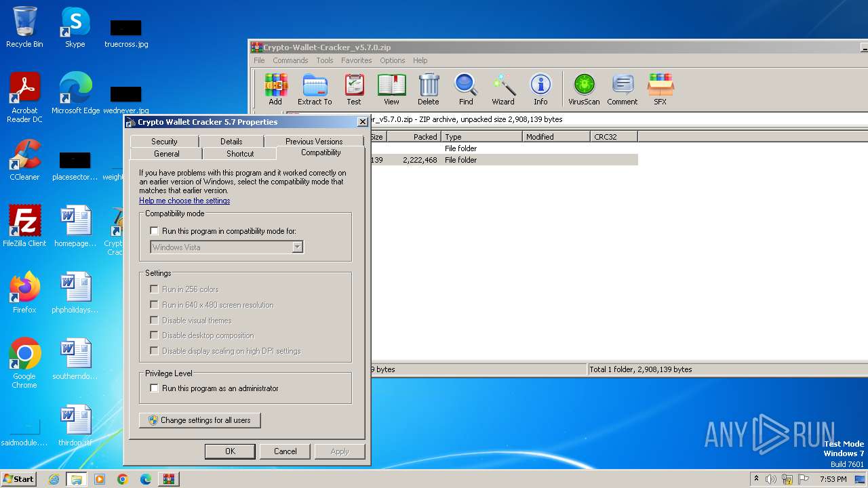The image size is (868, 488).
Task: Open the View toolbar icon
Action: [x=391, y=89]
